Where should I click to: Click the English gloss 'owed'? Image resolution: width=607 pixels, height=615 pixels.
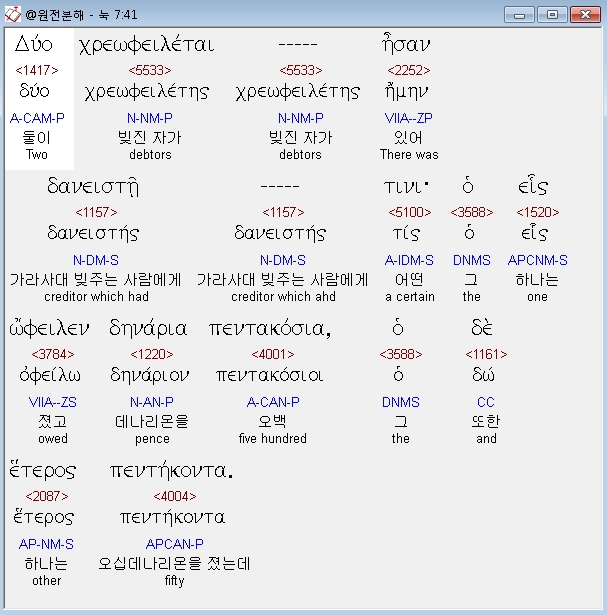[53, 439]
